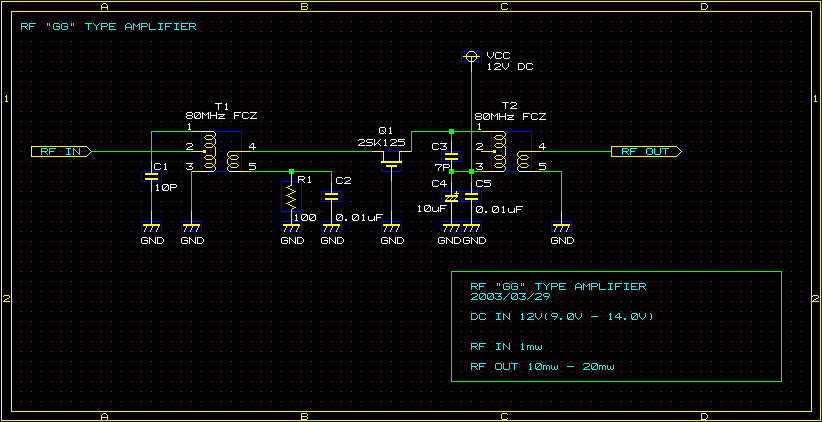Click the "80MHz FCZ" label under T1
Screen dimensions: 822x422
220,116
